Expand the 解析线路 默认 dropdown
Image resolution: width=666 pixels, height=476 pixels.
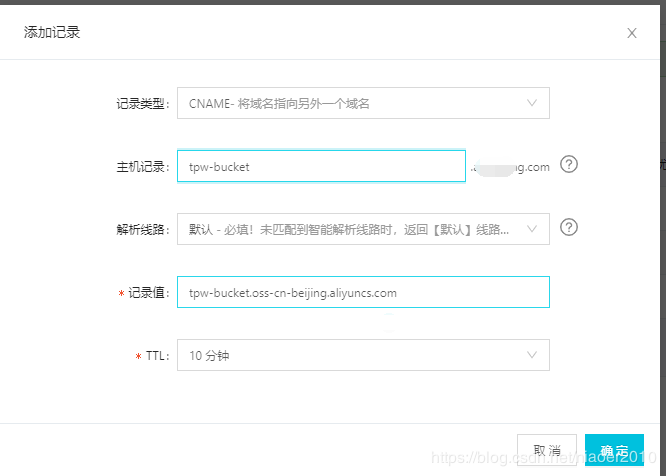(x=350, y=229)
